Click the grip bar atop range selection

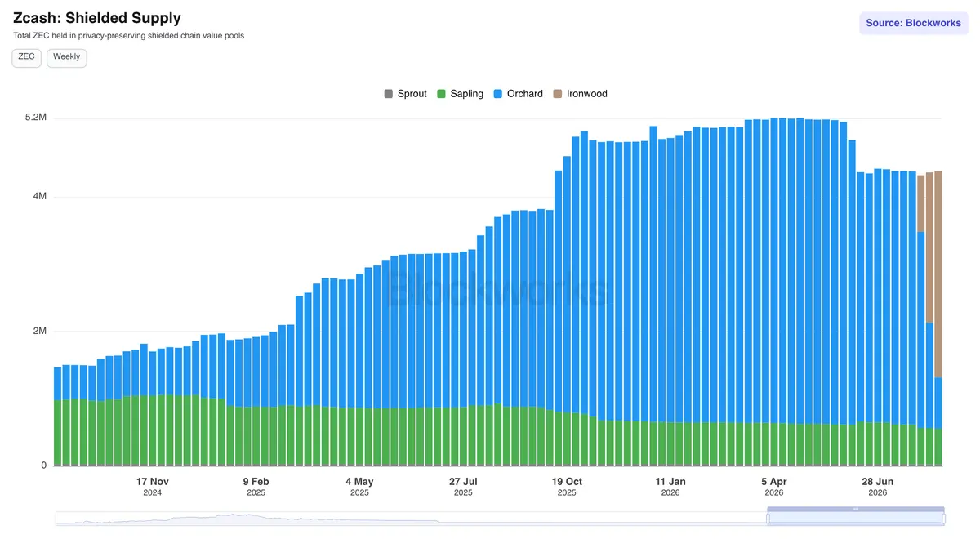coord(856,509)
